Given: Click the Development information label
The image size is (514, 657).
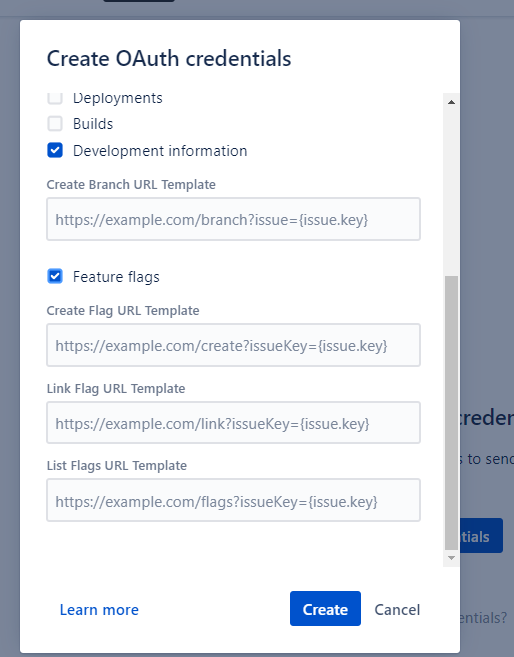Looking at the screenshot, I should click(160, 151).
